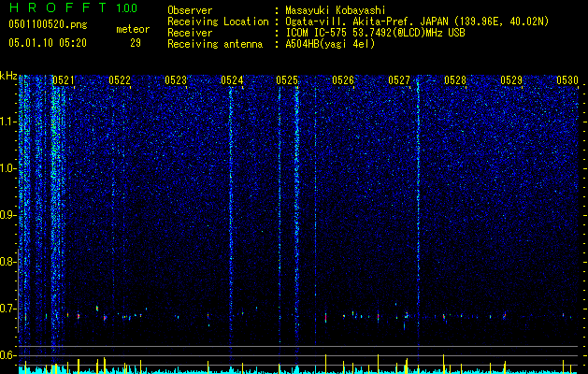The height and width of the screenshot is (374, 588).
Task: Click the 1.0 kHz axis label
Action: coord(7,169)
